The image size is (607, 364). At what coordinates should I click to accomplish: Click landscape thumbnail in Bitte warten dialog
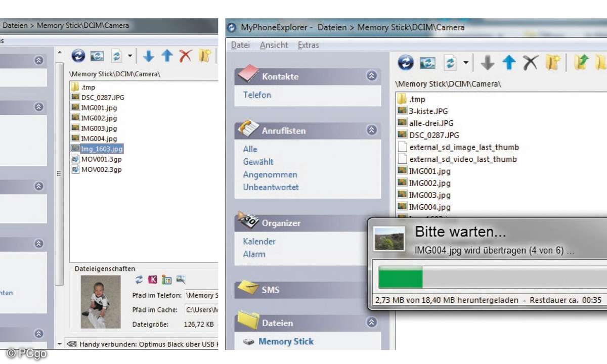388,239
